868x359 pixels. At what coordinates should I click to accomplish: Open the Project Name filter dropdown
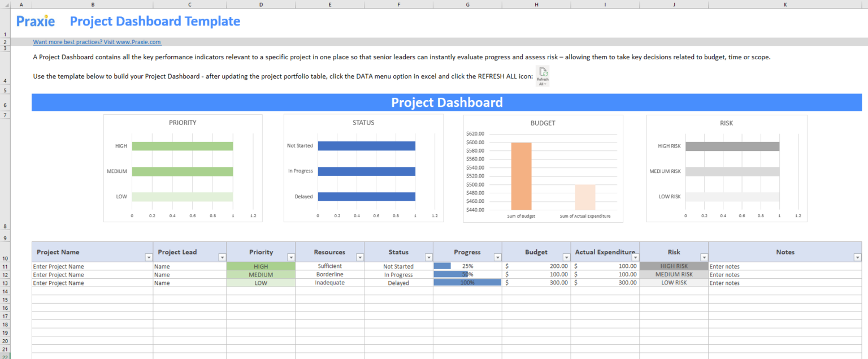pyautogui.click(x=149, y=257)
